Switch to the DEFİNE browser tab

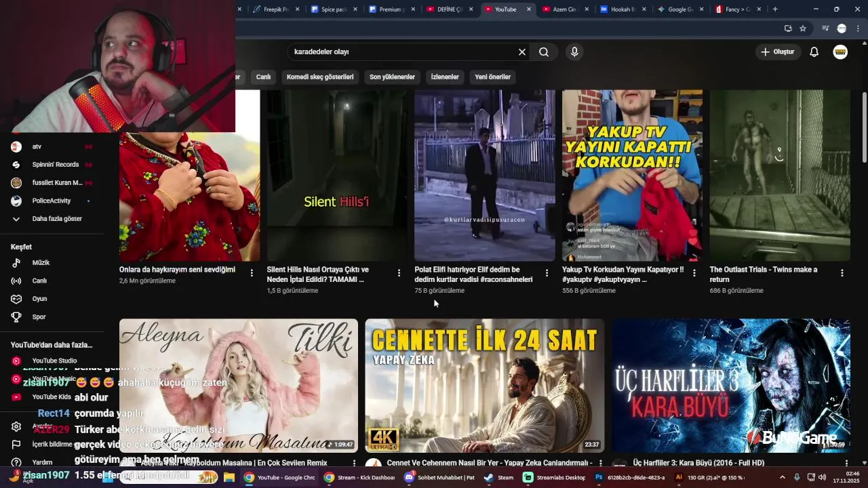pos(449,9)
